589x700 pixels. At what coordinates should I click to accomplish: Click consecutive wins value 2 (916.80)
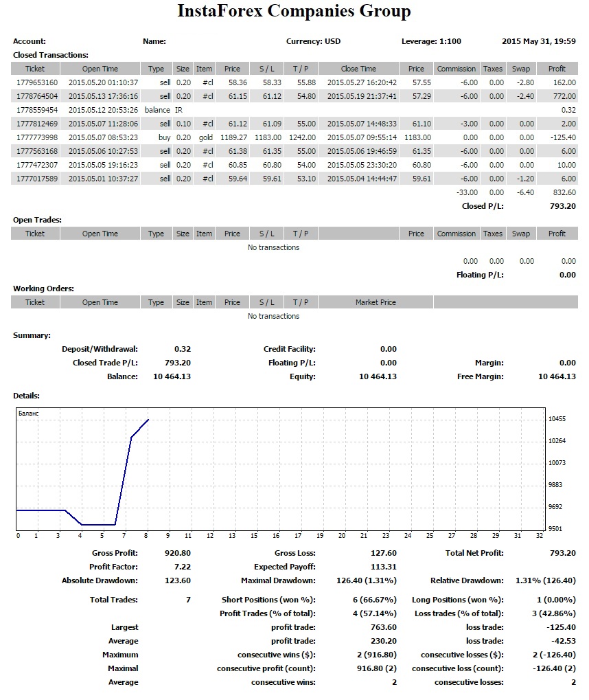(x=377, y=655)
